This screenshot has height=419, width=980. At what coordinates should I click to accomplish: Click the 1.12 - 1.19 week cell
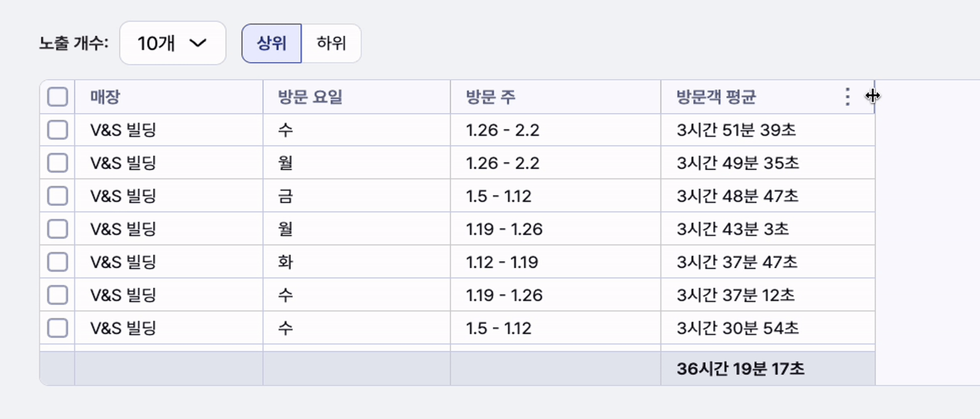tap(502, 262)
